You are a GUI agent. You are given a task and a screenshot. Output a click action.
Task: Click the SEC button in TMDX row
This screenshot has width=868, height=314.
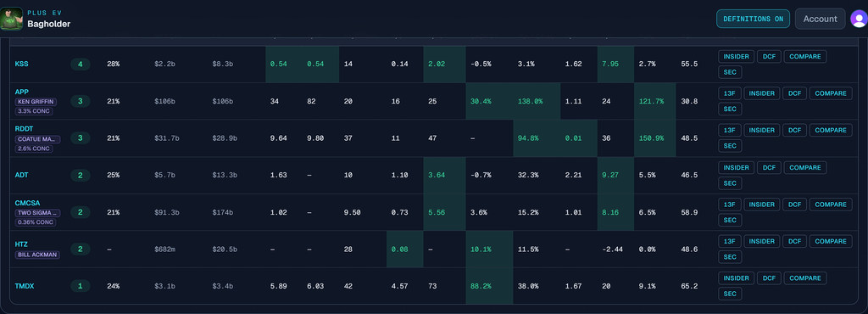point(730,294)
